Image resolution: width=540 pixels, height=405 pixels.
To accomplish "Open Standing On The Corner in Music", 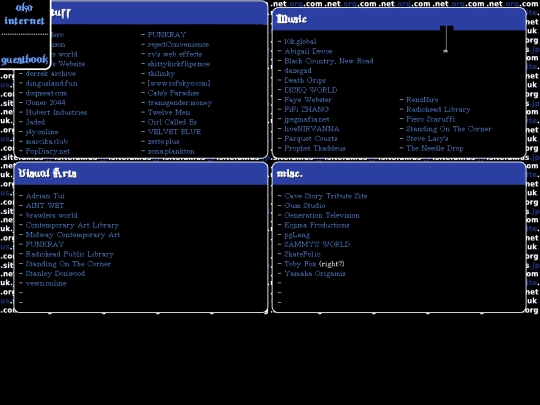I will [448, 129].
